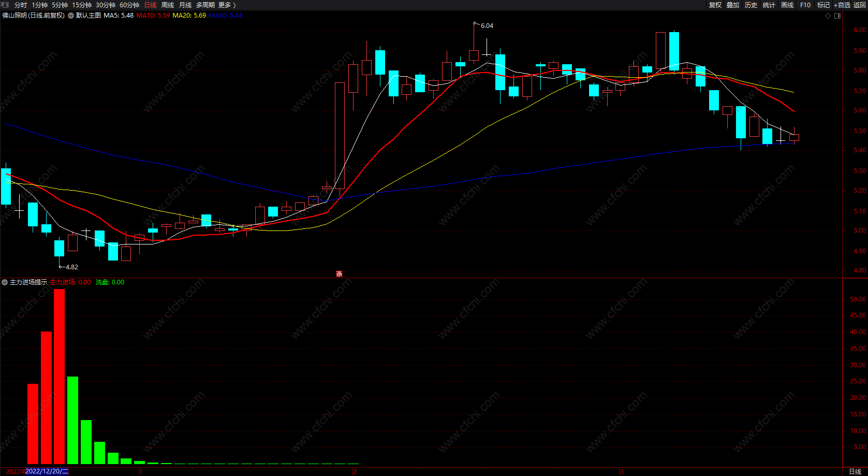Select the 5分钟 period tab
Image resolution: width=868 pixels, height=476 pixels.
[60, 5]
